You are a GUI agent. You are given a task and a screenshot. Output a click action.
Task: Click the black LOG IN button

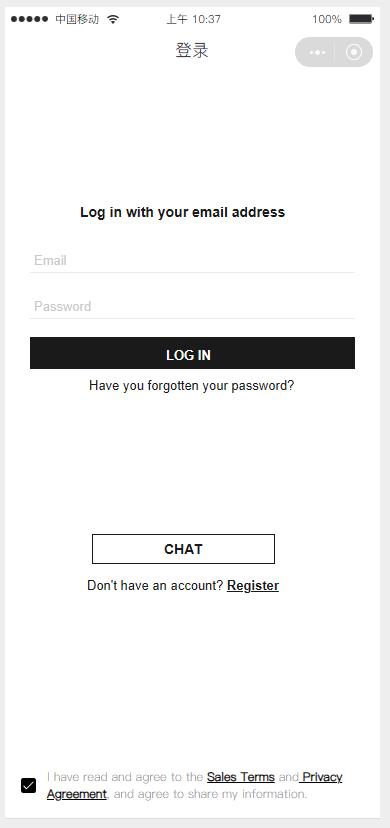point(192,353)
